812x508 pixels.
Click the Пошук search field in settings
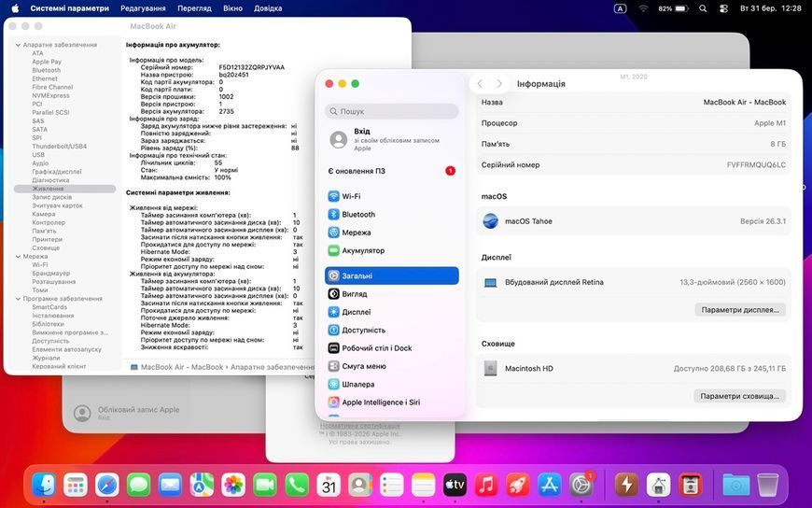pos(391,111)
